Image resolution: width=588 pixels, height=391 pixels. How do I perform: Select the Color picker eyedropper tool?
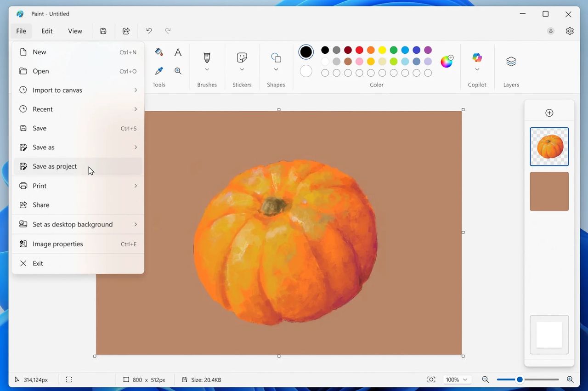click(158, 71)
